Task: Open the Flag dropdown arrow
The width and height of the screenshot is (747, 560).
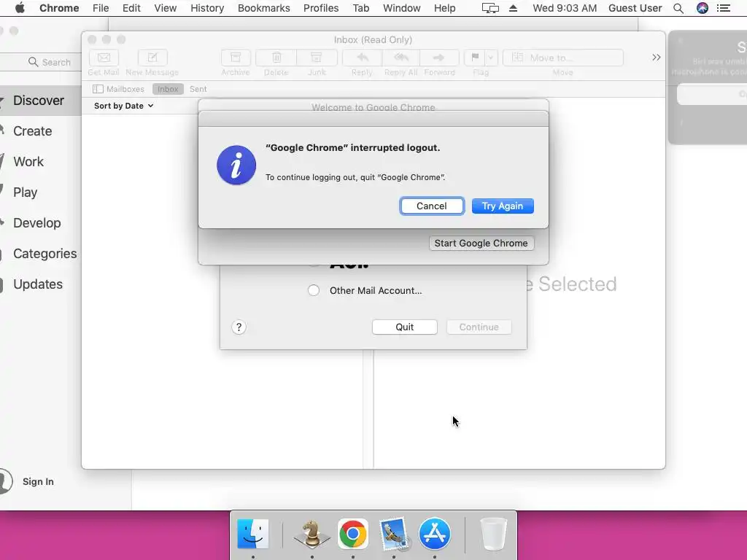Action: pyautogui.click(x=491, y=58)
